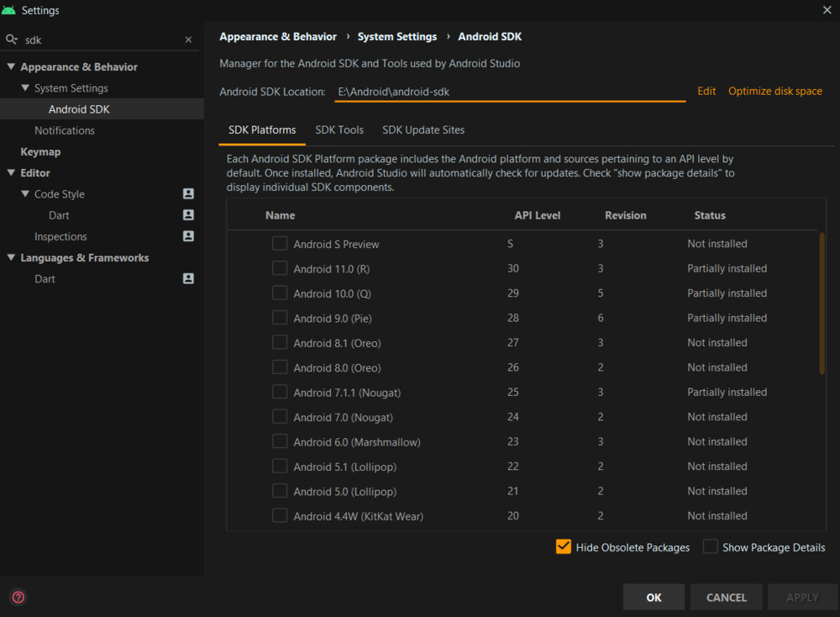
Task: Click the profile icon beside Code Style
Action: (188, 194)
